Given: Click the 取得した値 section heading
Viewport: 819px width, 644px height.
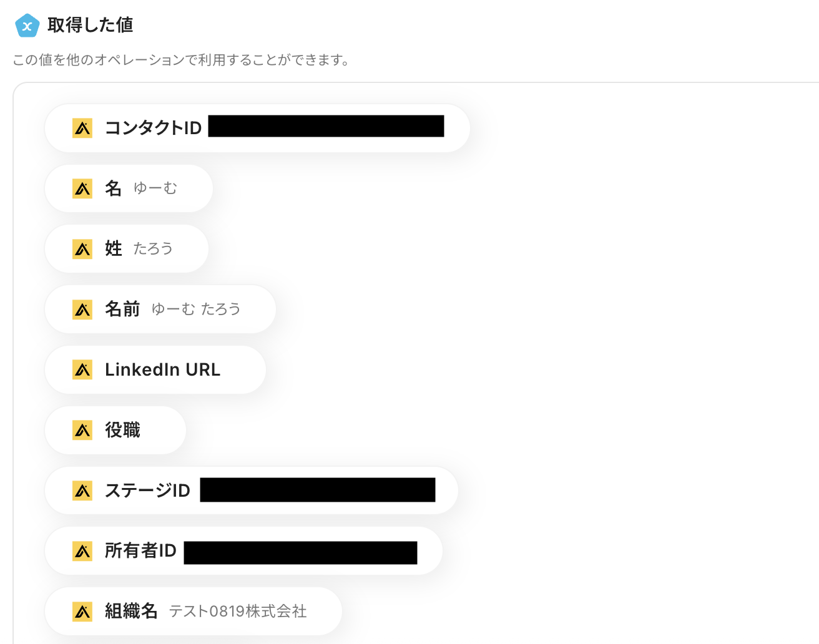Looking at the screenshot, I should (x=91, y=25).
